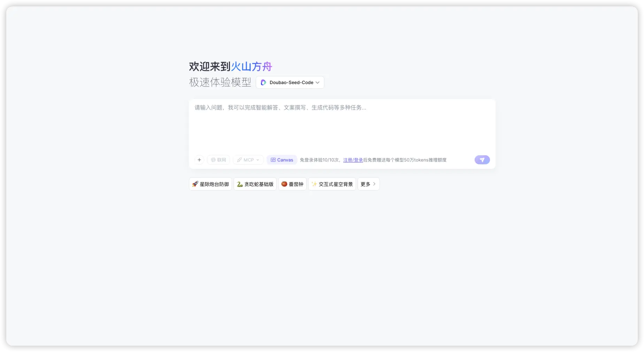
Task: Click the tomato icon on 番茄钟
Action: click(285, 184)
